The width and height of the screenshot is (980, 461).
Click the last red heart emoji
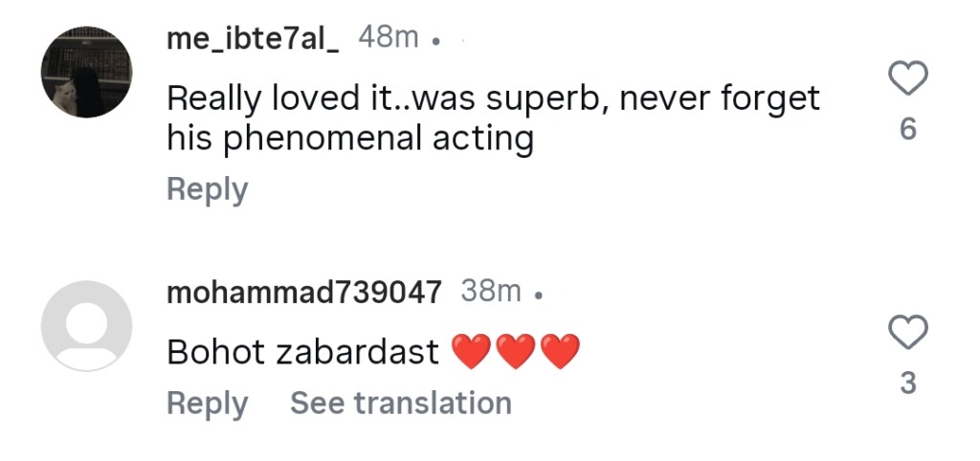click(x=560, y=353)
